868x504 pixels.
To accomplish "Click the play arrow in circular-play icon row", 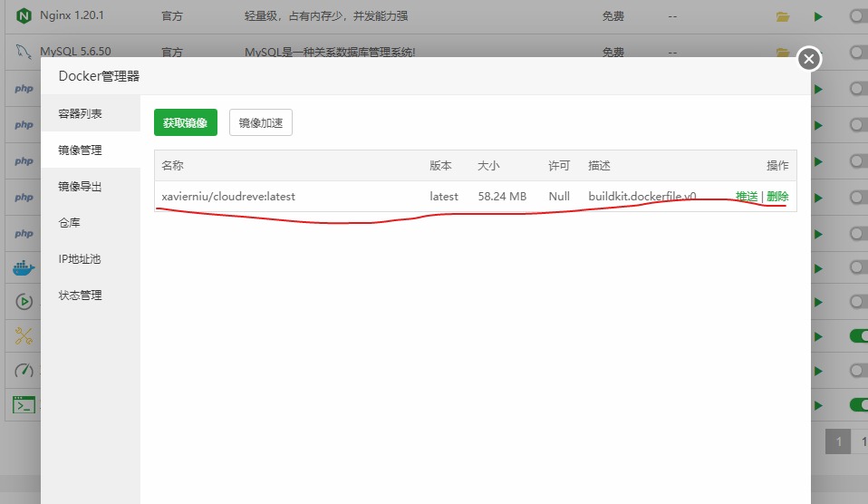I will (x=818, y=303).
